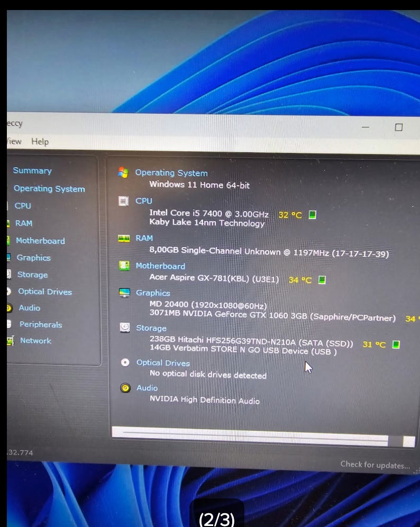Click the RAM stick icon in summary
Screen dimensions: 420x527
click(x=124, y=238)
